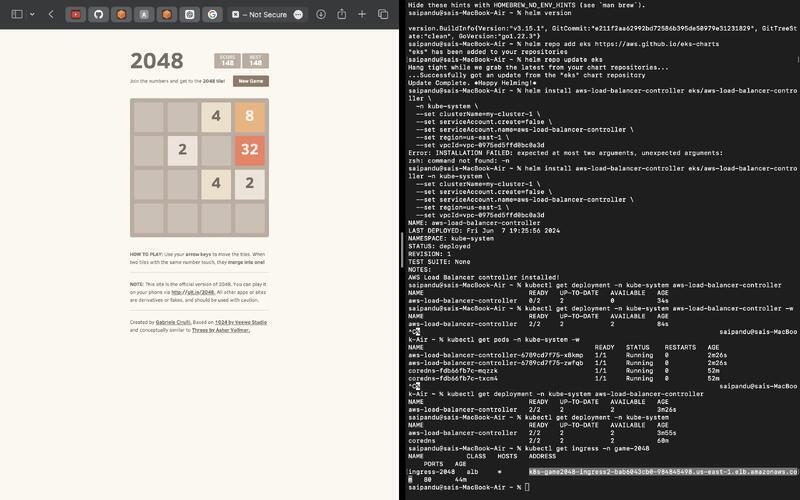Open the git.io/2048 link
This screenshot has height=500, width=800.
click(x=193, y=292)
